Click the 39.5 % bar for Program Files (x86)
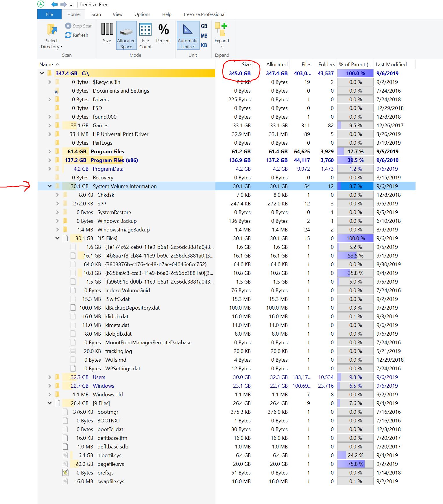The height and width of the screenshot is (504, 443). coord(355,160)
